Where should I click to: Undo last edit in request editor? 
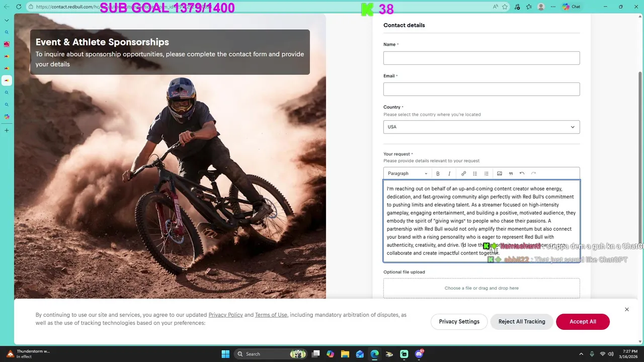click(x=522, y=173)
